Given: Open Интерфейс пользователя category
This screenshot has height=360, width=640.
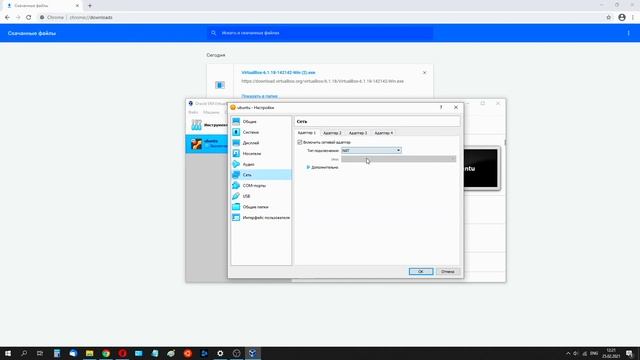Looking at the screenshot, I should (x=261, y=218).
